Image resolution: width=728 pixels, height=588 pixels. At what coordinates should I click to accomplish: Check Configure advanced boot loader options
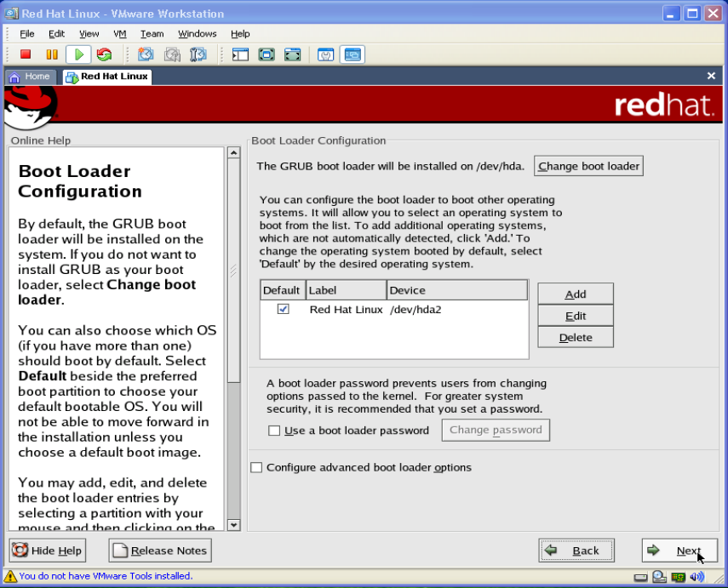pyautogui.click(x=256, y=467)
